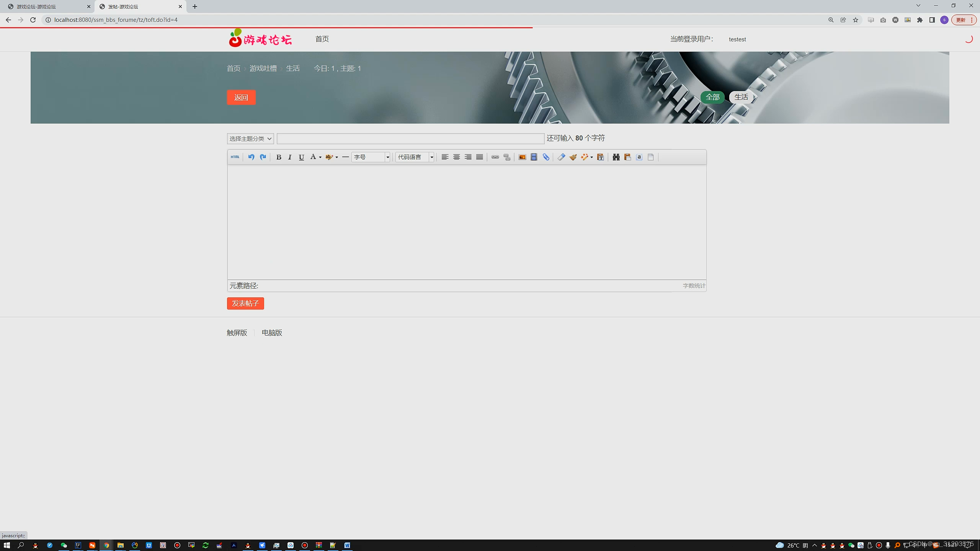This screenshot has width=980, height=551.
Task: Open 生活 in the breadcrumb
Action: tap(293, 68)
